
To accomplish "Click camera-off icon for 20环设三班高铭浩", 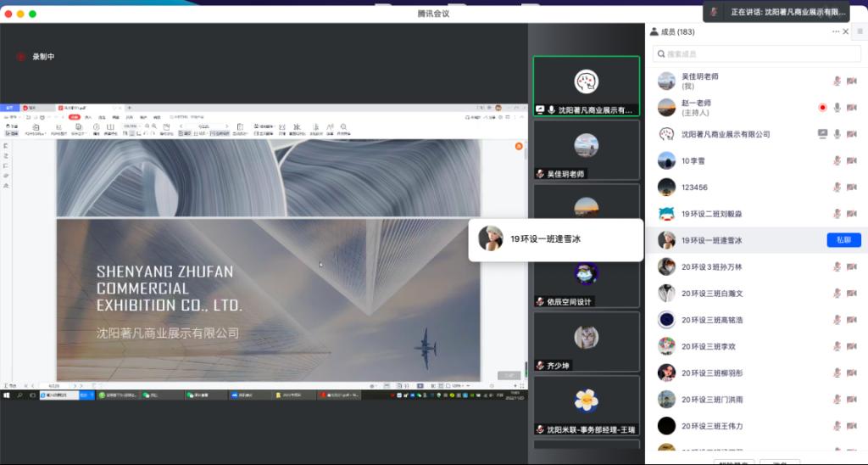I will click(851, 320).
